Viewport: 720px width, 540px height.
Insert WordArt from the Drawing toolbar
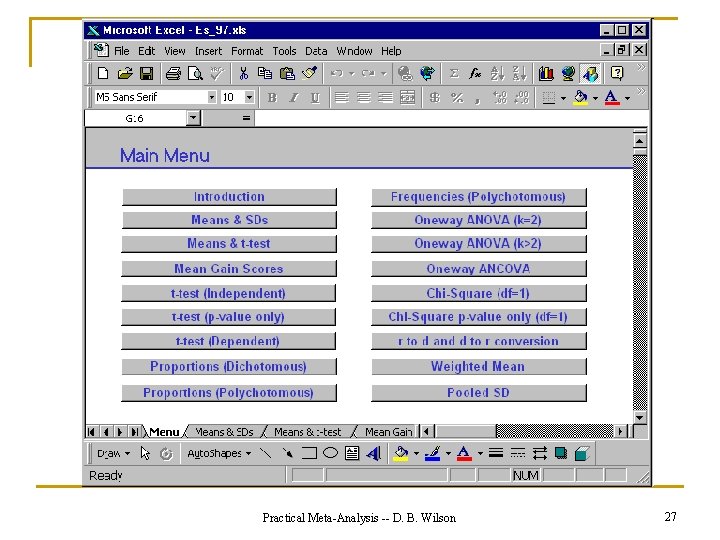coord(374,453)
